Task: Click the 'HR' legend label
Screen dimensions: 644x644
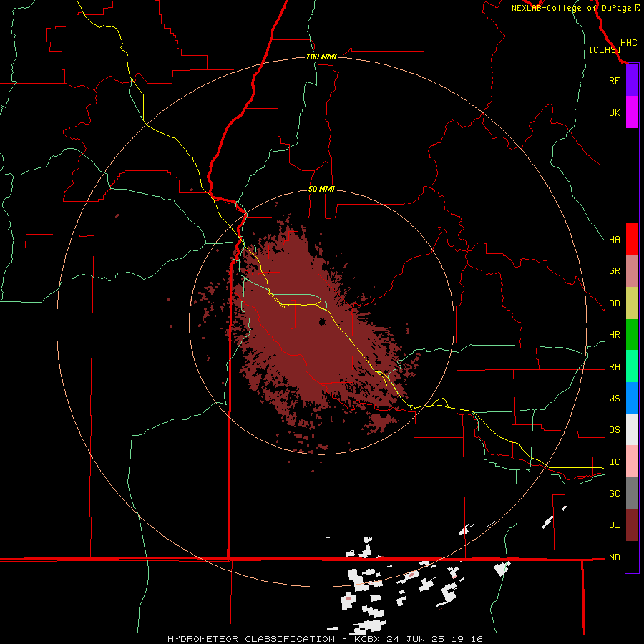Action: coord(614,335)
